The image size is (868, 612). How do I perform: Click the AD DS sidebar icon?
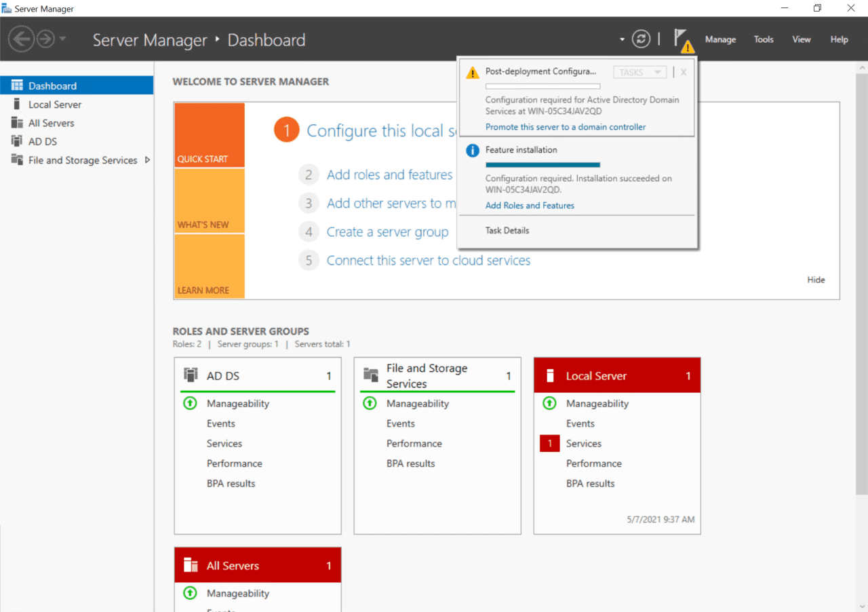pyautogui.click(x=17, y=141)
